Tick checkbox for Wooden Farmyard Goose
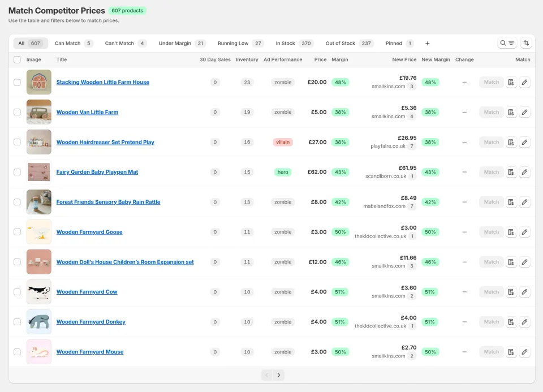 coord(17,232)
